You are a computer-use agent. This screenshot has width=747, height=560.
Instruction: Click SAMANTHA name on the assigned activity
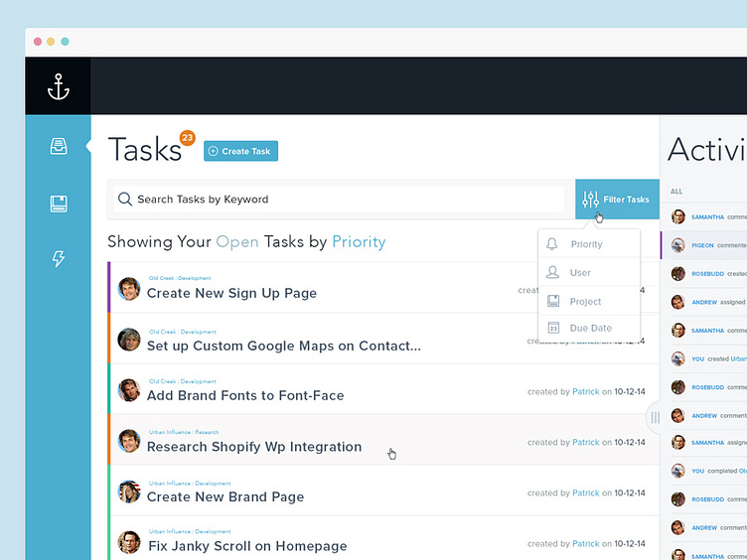707,443
